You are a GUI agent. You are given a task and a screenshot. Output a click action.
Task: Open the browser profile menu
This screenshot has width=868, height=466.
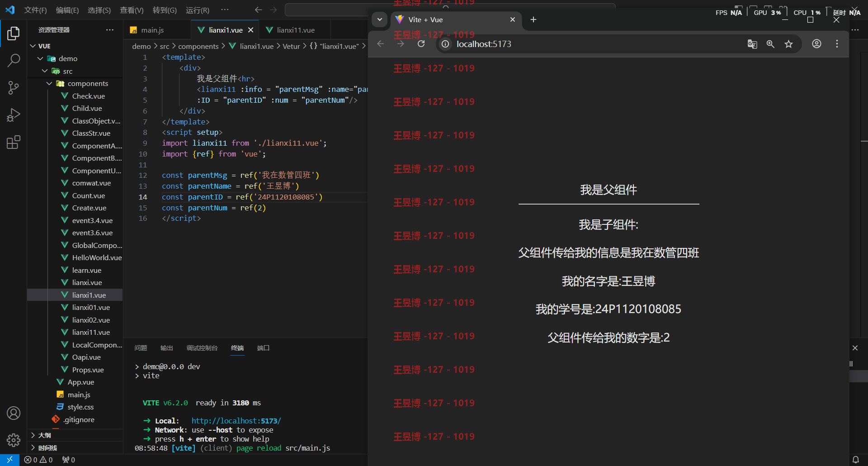816,44
